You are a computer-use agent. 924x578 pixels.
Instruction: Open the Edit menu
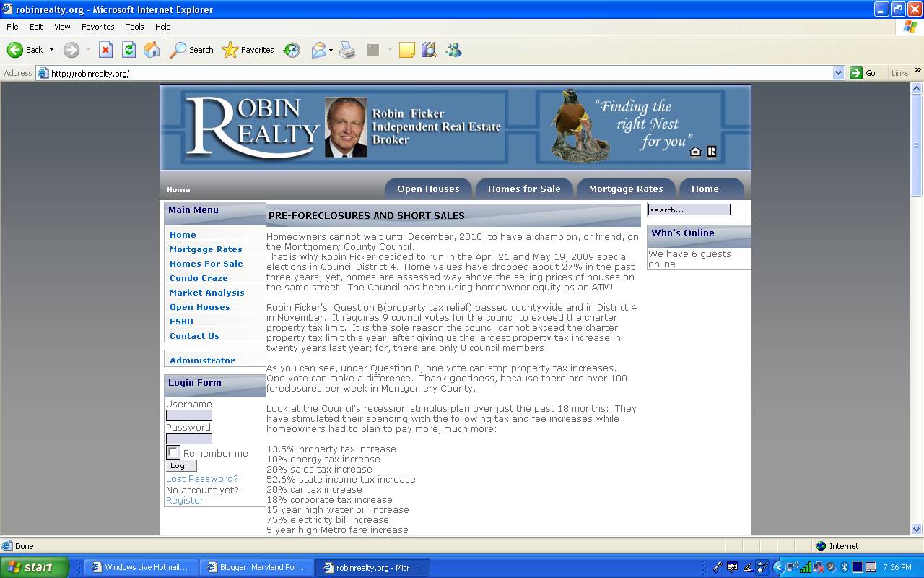[36, 27]
